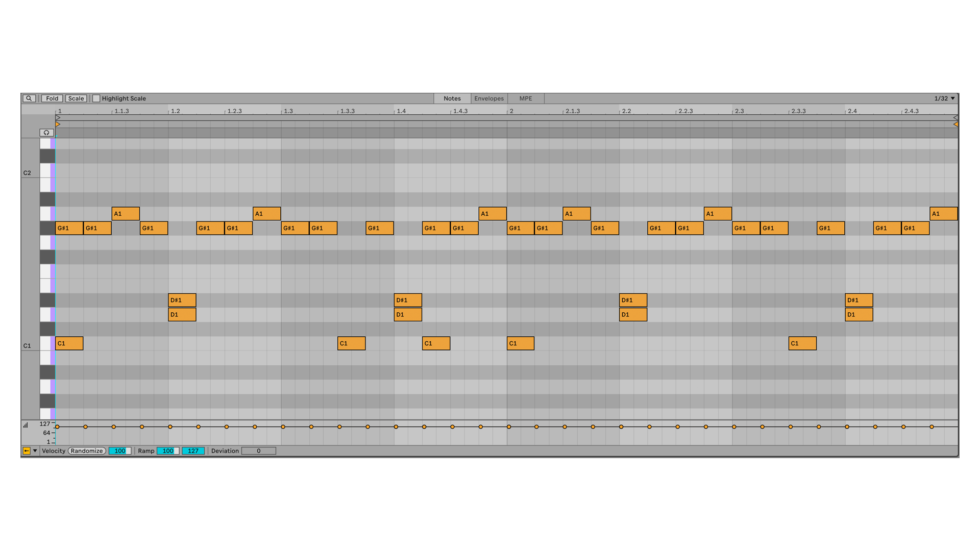Toggle the yellow velocity lane button
The image size is (980, 551).
point(27,451)
